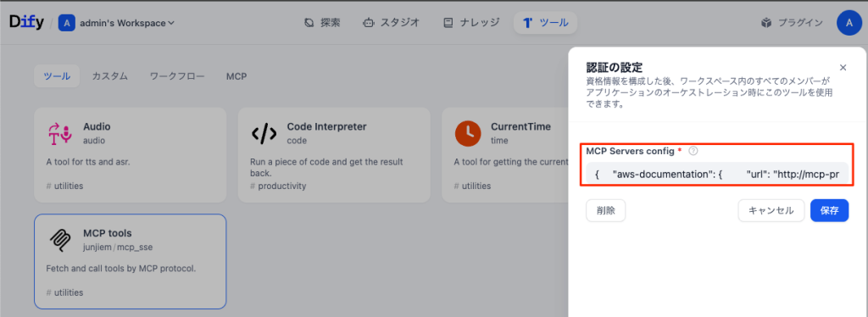Click the Audio card title

[97, 126]
